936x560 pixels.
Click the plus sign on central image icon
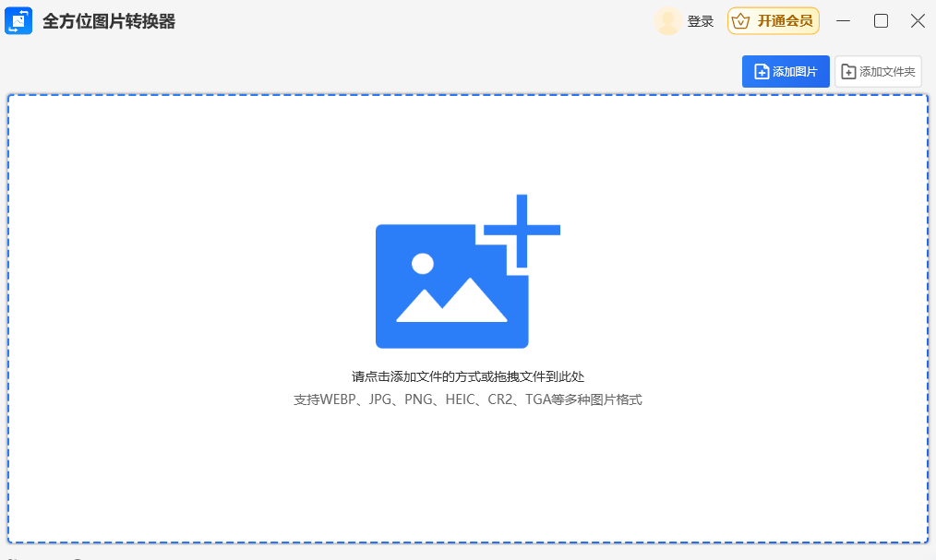tap(522, 231)
